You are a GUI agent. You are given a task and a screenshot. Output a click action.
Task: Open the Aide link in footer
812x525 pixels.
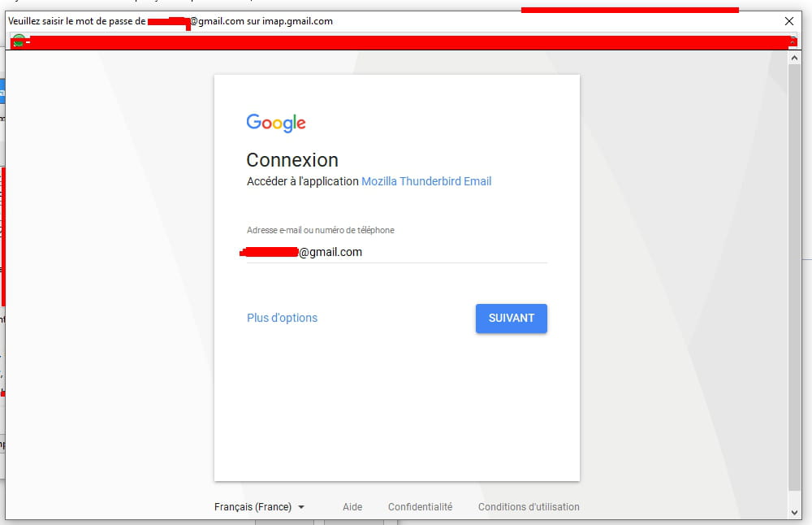(x=352, y=507)
